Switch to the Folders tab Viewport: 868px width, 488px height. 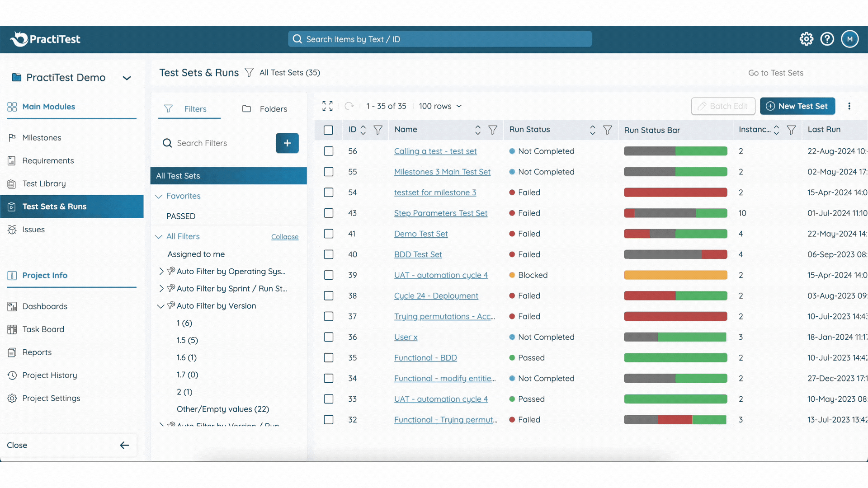click(x=273, y=108)
